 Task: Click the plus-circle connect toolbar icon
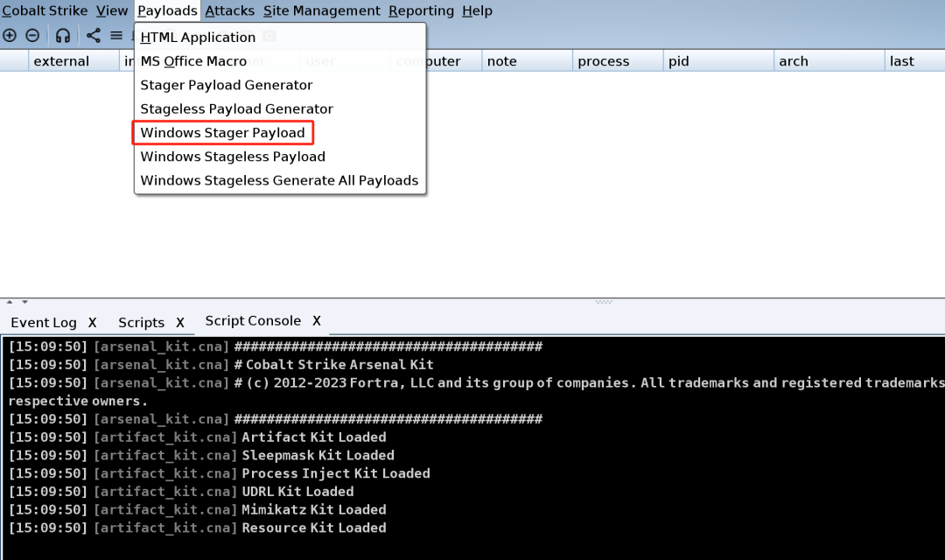coord(10,36)
